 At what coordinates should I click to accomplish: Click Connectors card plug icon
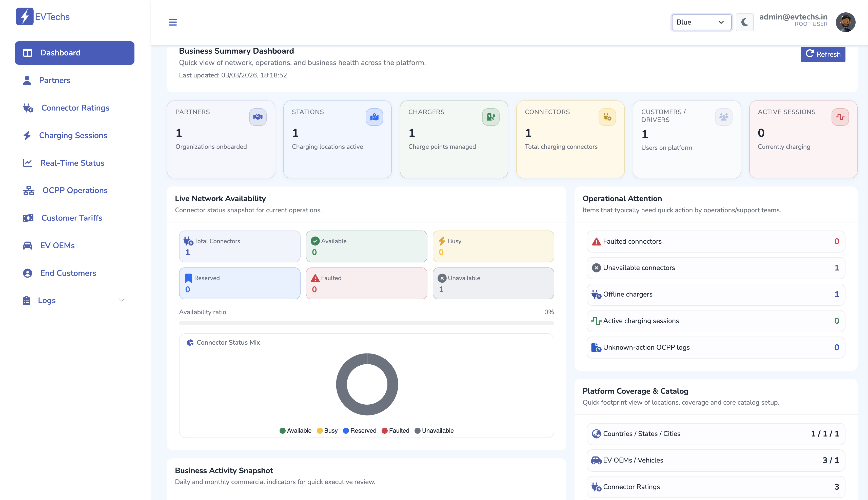[x=607, y=117]
